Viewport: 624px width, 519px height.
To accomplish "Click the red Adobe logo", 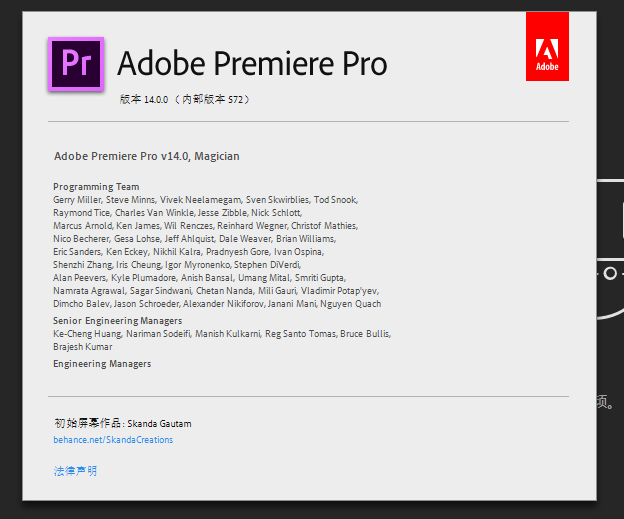I will [547, 46].
